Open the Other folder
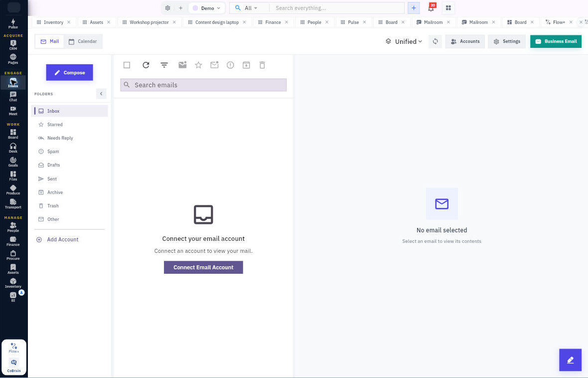Viewport: 588px width, 378px height. [70, 219]
